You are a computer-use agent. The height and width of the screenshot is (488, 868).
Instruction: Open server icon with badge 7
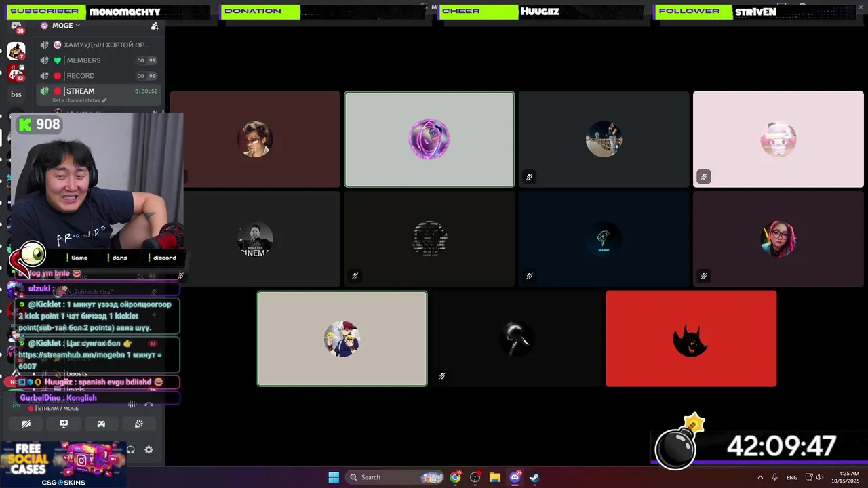(x=16, y=51)
